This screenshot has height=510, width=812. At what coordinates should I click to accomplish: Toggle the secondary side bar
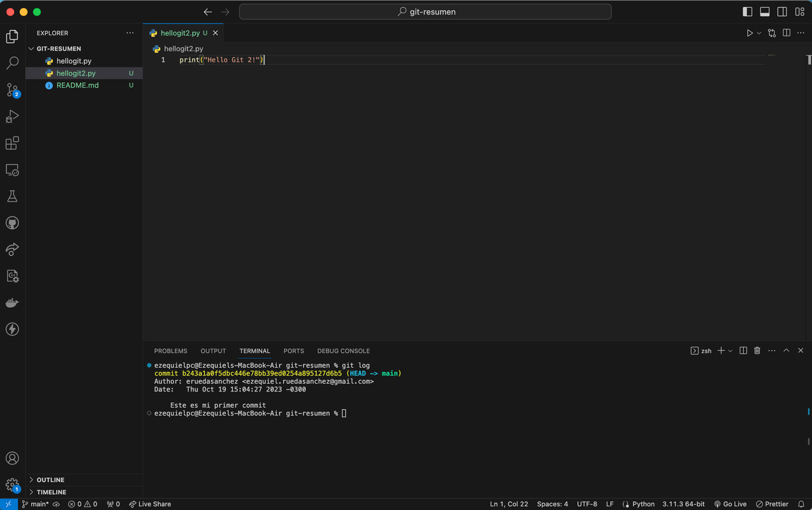782,11
